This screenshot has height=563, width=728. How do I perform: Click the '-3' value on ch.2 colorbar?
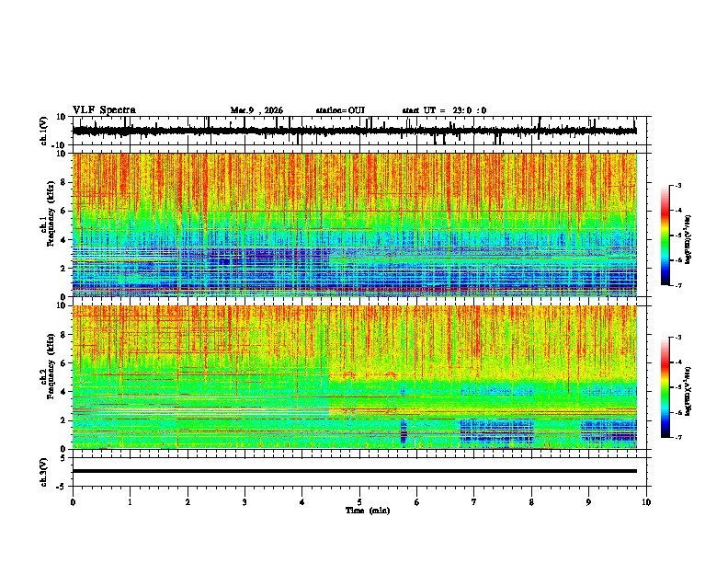[x=677, y=337]
